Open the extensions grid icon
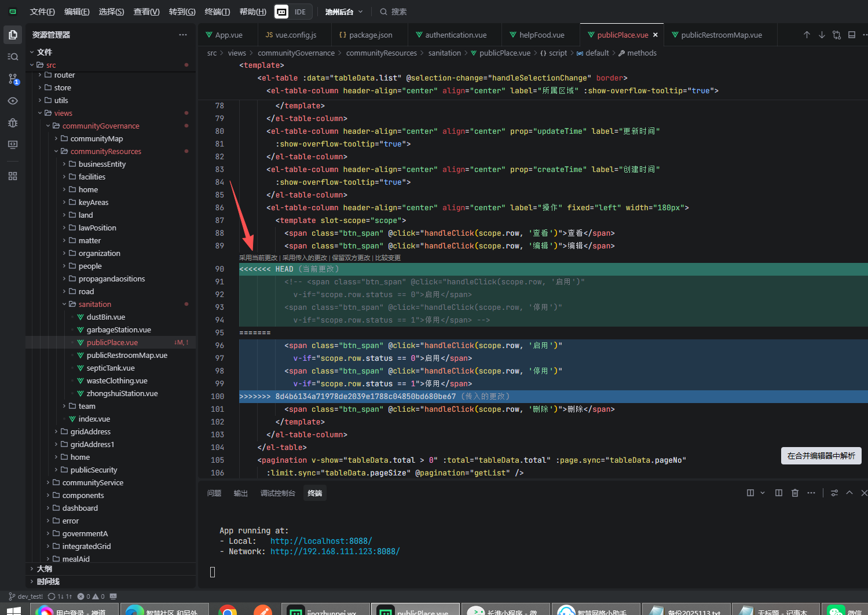868x615 pixels. tap(13, 176)
